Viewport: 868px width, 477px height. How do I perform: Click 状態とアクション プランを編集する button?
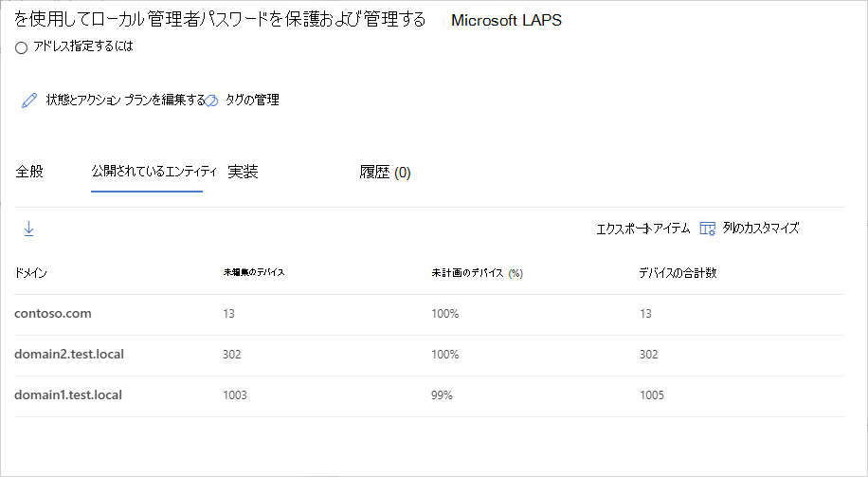(x=125, y=100)
